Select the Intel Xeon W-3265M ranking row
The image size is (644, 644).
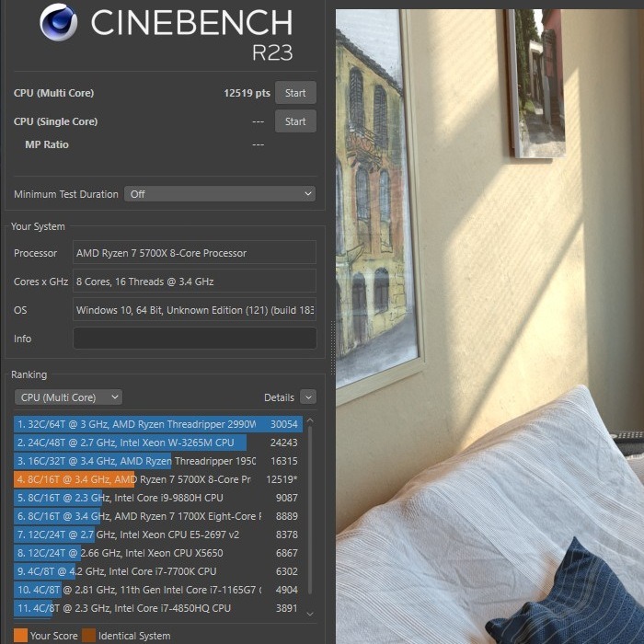click(x=158, y=443)
